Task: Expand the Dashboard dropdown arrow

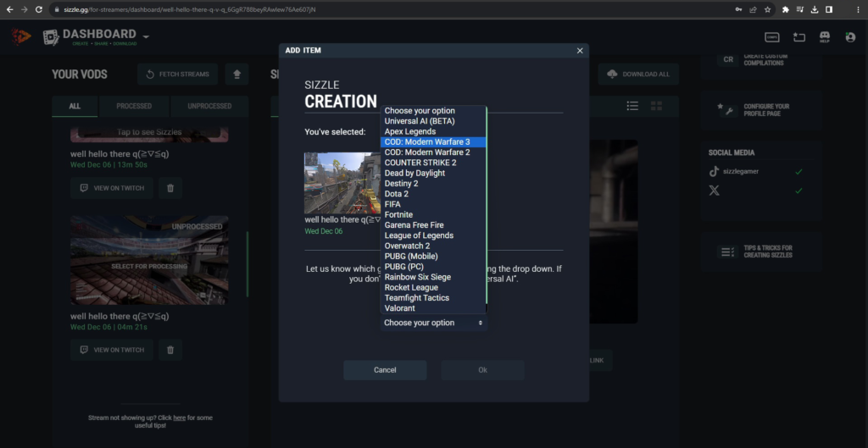Action: click(146, 36)
